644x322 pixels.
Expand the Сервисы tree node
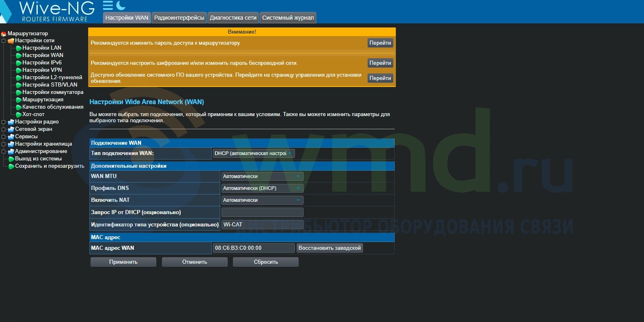tap(4, 137)
